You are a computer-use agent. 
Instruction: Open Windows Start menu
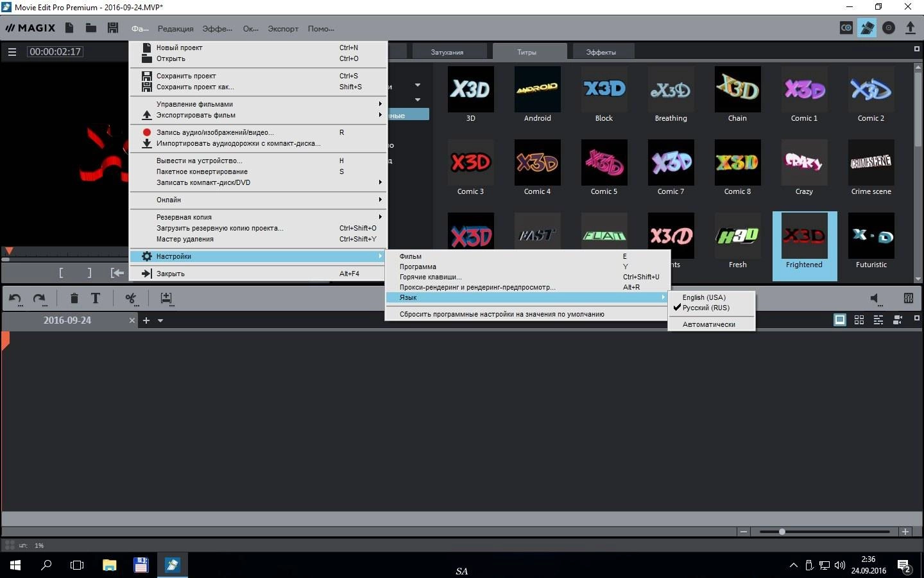coord(15,565)
